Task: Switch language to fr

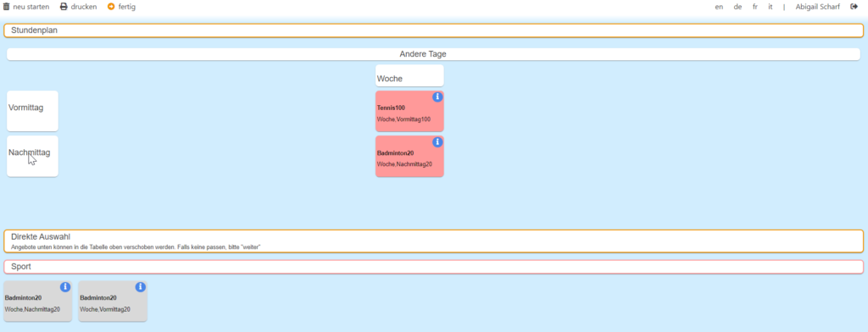Action: click(x=755, y=7)
